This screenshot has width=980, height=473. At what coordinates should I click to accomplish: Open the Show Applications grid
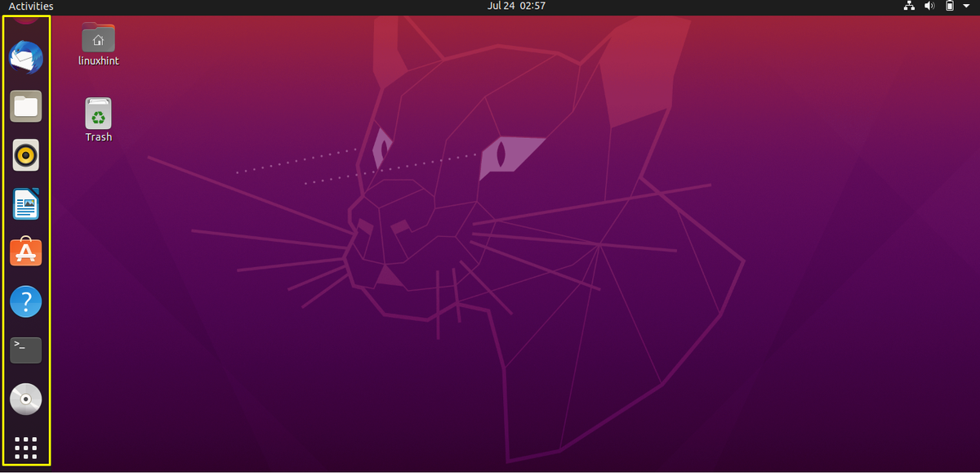[25, 448]
